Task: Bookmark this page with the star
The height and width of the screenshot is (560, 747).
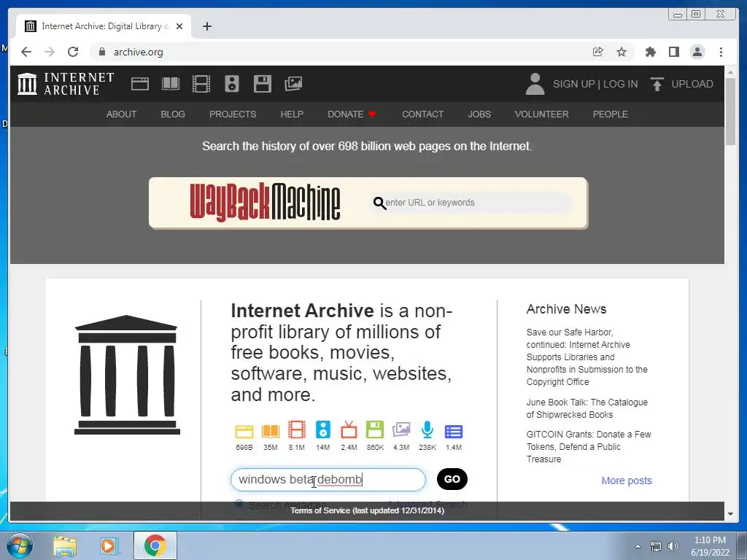Action: (622, 52)
